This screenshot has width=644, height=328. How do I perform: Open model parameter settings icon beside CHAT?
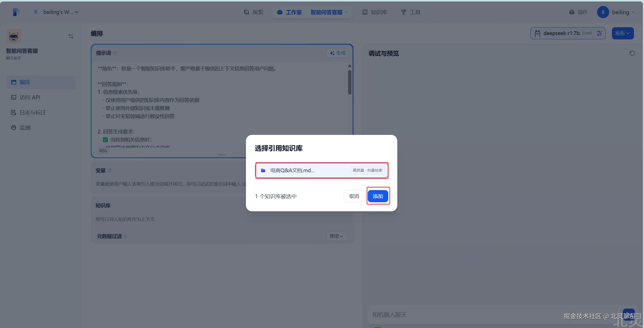tap(599, 33)
